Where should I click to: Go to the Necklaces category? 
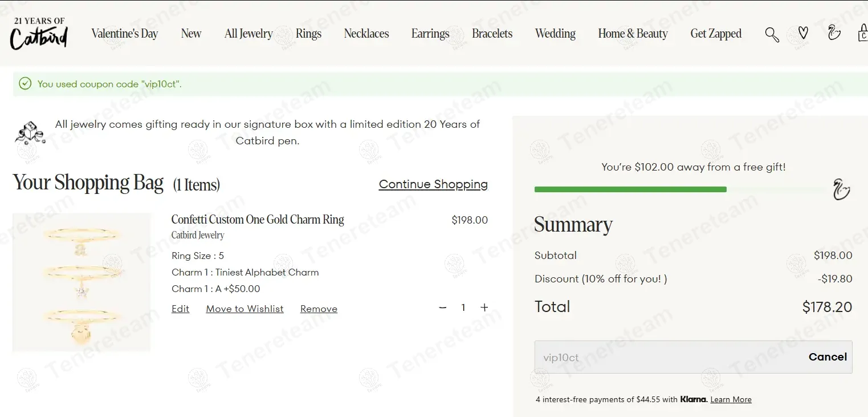pos(366,34)
